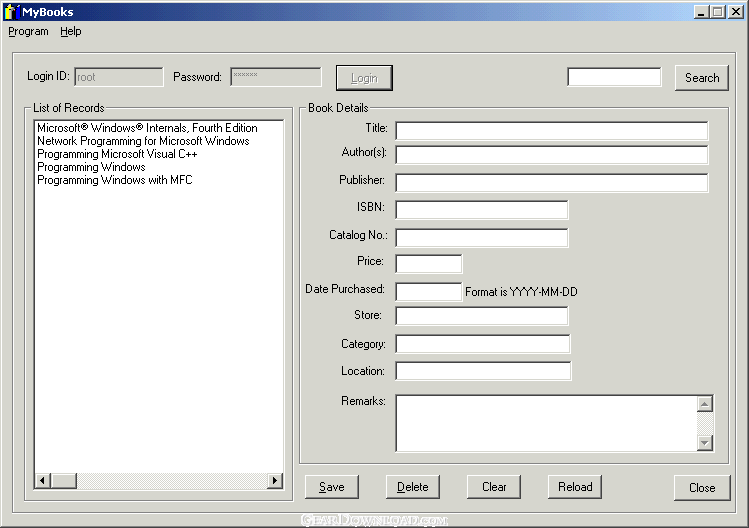Click the Remarks scroll down arrow
Screen dimensions: 749x528
(x=705, y=442)
